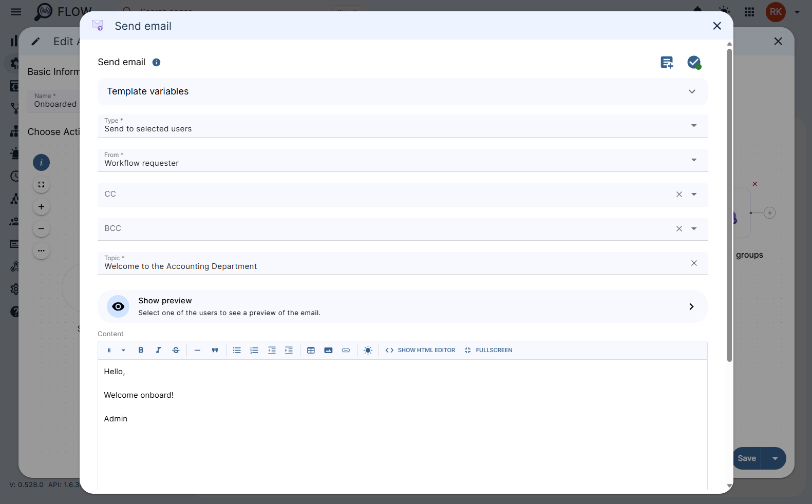Open the Save options dropdown arrow

coord(775,458)
